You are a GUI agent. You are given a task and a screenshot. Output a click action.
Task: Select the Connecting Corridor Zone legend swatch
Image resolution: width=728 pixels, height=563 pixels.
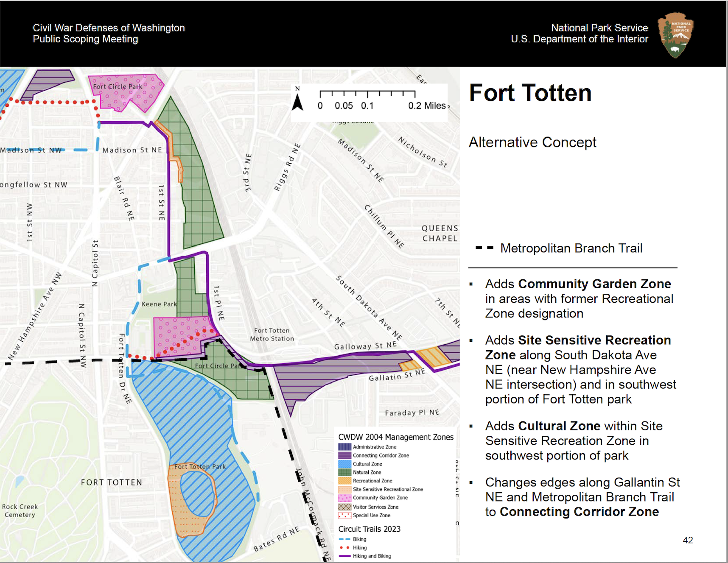(344, 455)
